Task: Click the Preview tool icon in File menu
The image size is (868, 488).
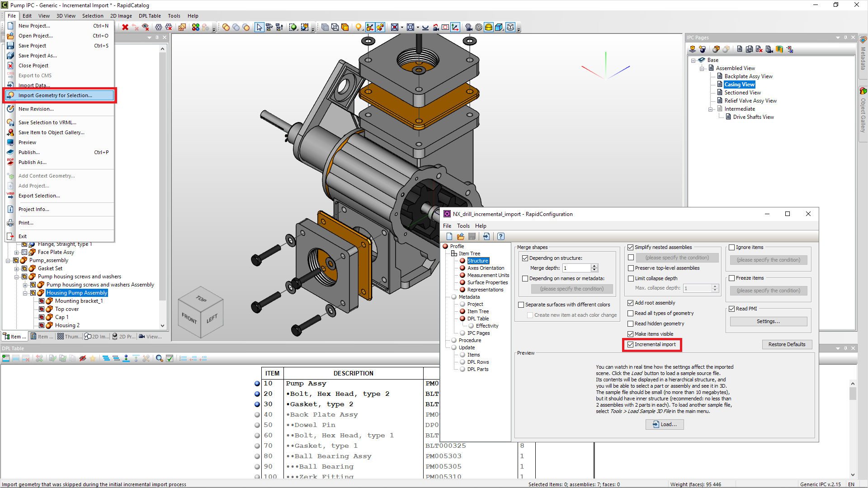Action: [10, 142]
